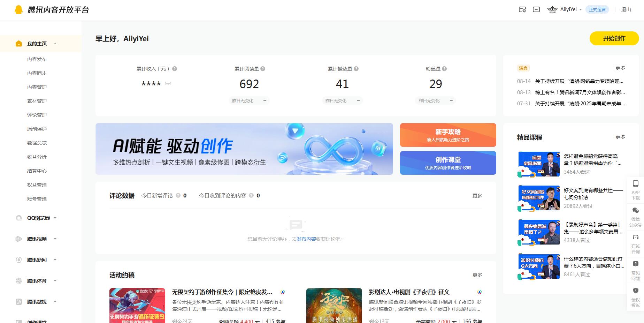The height and width of the screenshot is (323, 644).
Task: Click the help icon next to 累计播放量
Action: coord(356,69)
